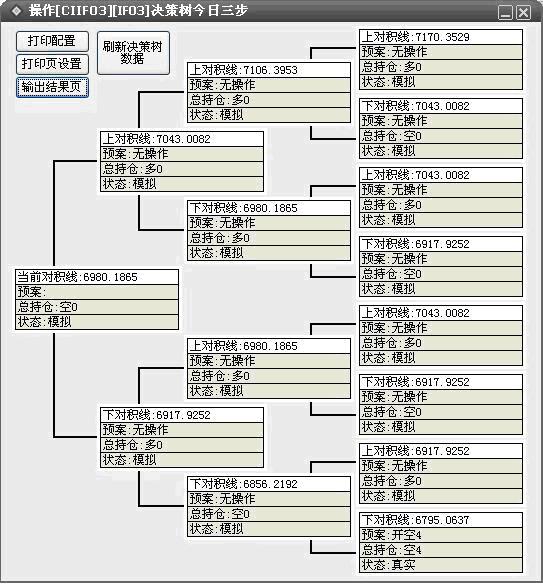The width and height of the screenshot is (543, 586).
Task: Open 打印页设置 print page settings
Action: click(52, 64)
